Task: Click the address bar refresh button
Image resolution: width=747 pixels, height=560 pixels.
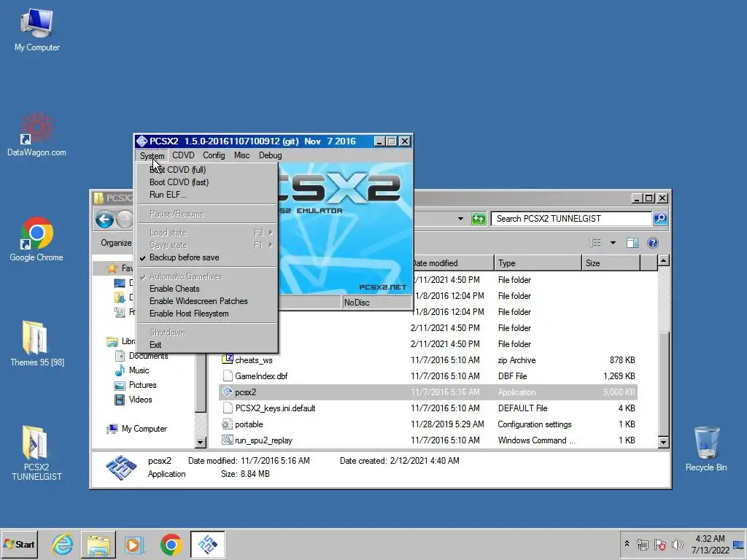Action: [x=479, y=219]
